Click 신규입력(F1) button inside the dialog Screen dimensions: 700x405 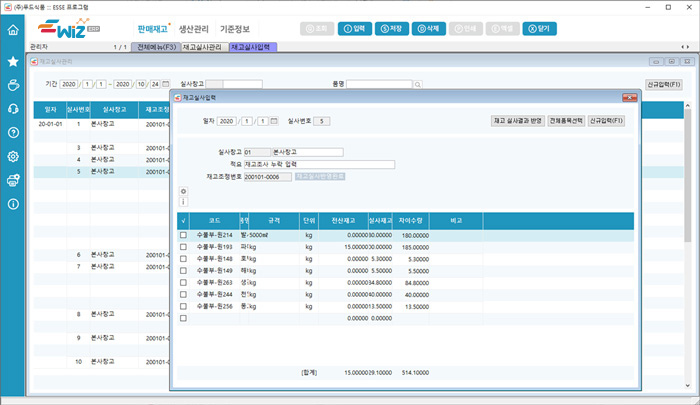point(606,121)
